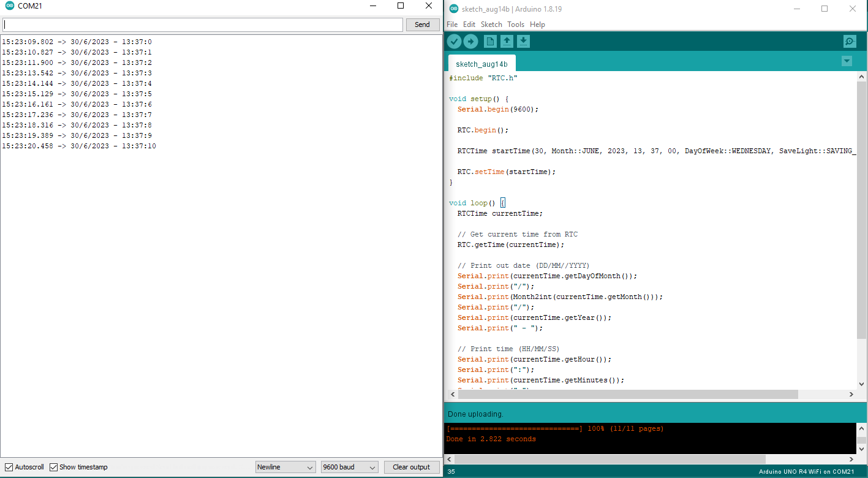Click 'Arduino UNO R4 WiFi on COM21' status text
Screen dimensions: 868x478
[x=806, y=472]
